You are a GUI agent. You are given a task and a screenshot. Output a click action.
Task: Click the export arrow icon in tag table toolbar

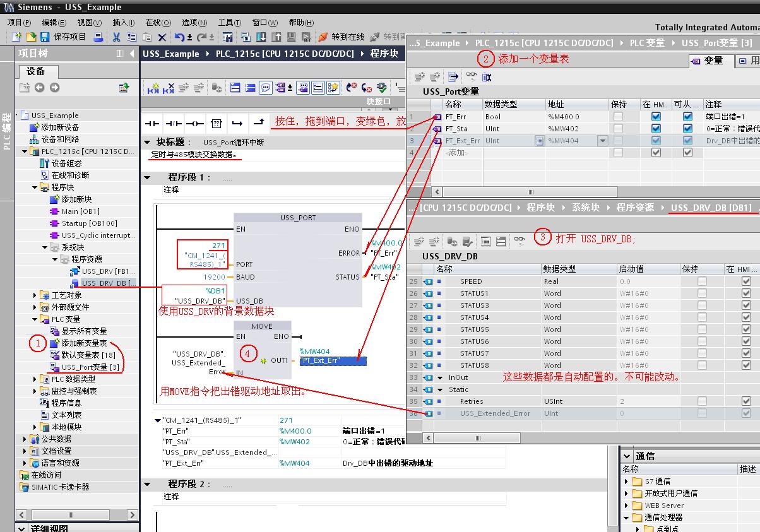coord(453,76)
